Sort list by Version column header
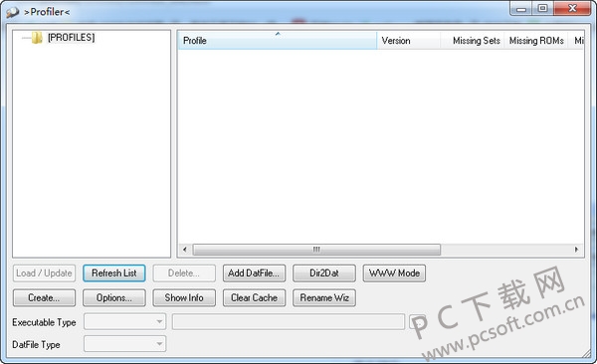597x364 pixels. (409, 41)
